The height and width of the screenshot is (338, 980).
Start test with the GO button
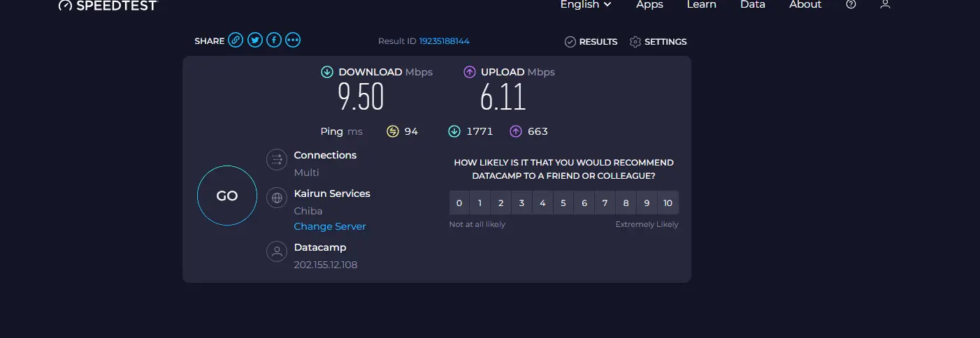click(x=227, y=196)
